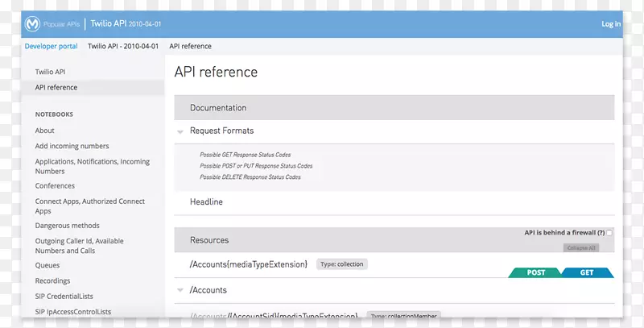The width and height of the screenshot is (644, 328).
Task: Click the Headline documentation entry
Action: (206, 201)
